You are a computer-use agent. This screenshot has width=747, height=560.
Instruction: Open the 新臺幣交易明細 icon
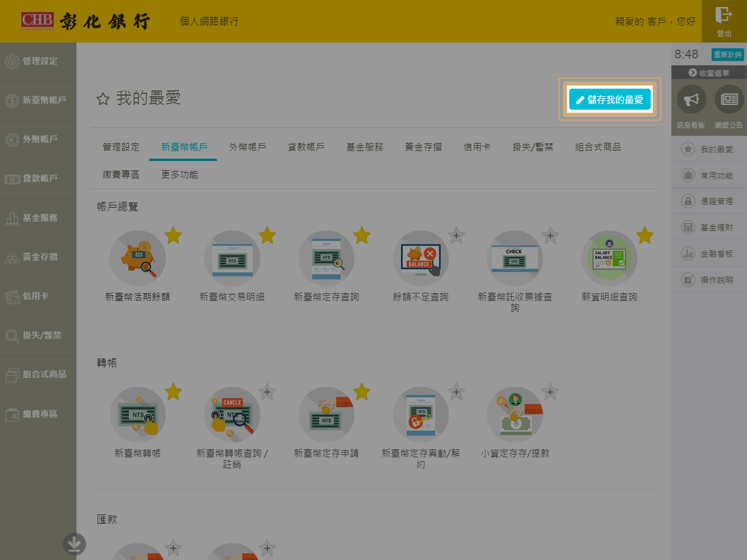coord(232,258)
